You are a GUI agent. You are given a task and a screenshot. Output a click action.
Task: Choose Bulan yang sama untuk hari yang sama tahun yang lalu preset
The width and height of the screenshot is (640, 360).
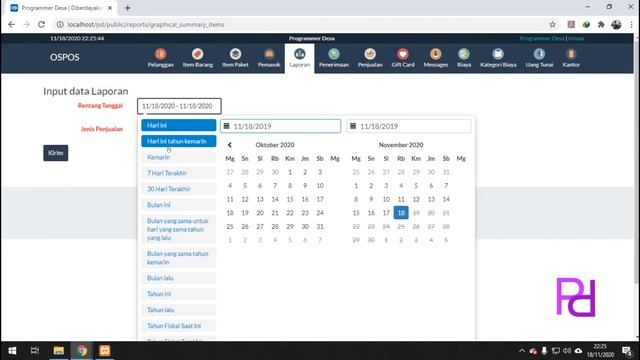(178, 229)
